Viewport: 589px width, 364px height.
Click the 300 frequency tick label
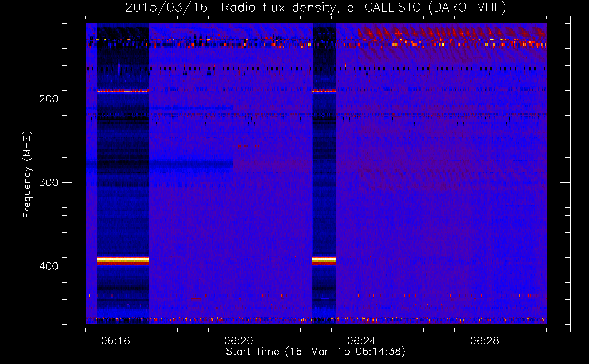coord(49,182)
